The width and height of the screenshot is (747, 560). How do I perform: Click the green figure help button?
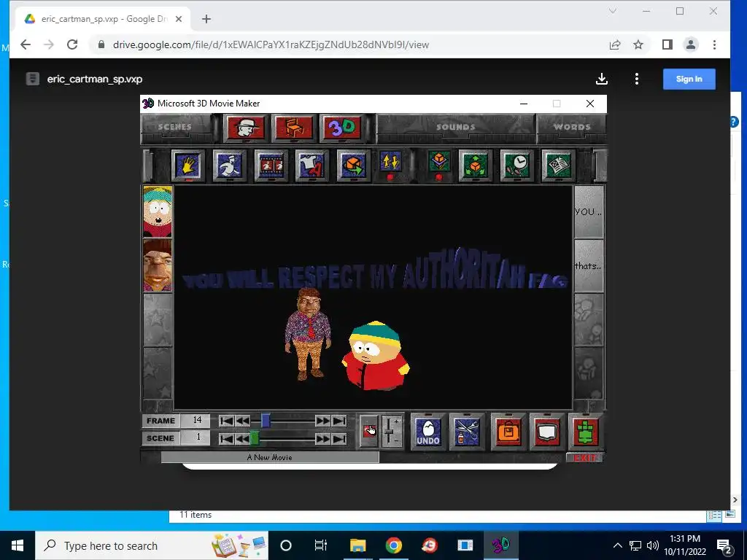click(x=586, y=432)
